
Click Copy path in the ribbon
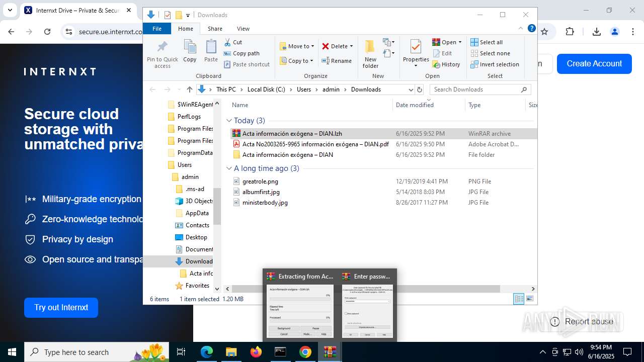242,53
